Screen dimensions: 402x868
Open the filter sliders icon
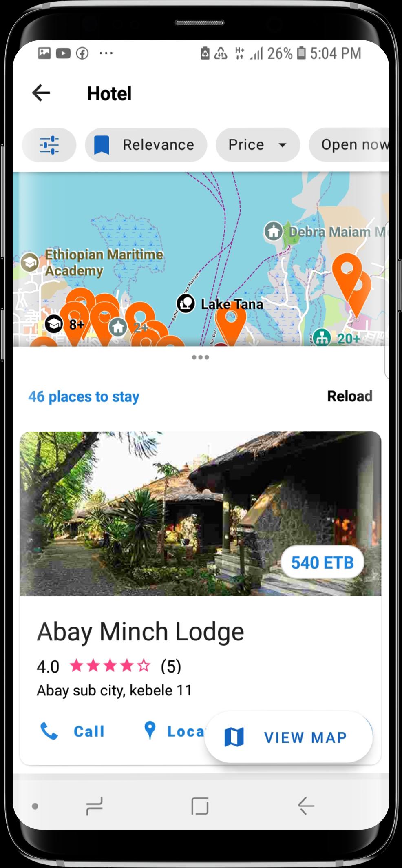tap(49, 145)
